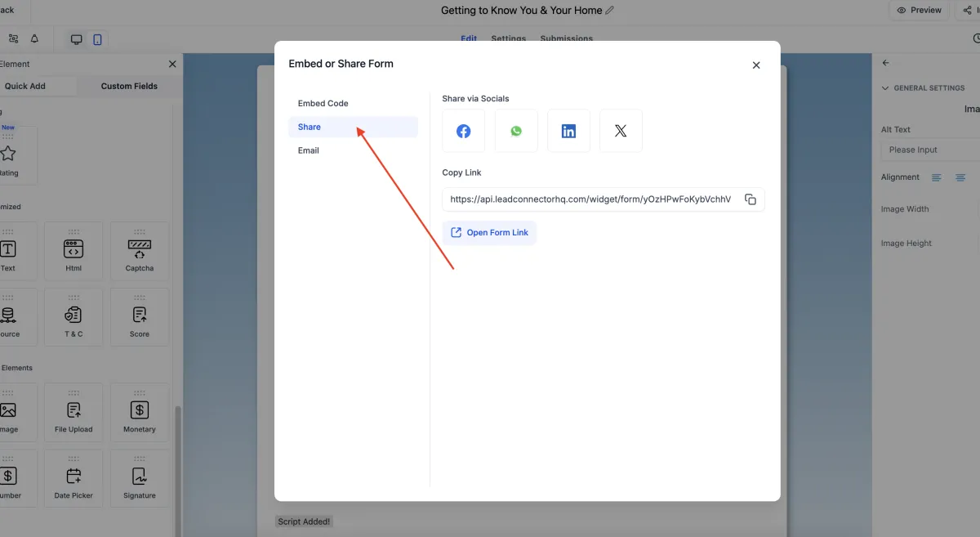
Task: Add the T & C element
Action: click(73, 317)
